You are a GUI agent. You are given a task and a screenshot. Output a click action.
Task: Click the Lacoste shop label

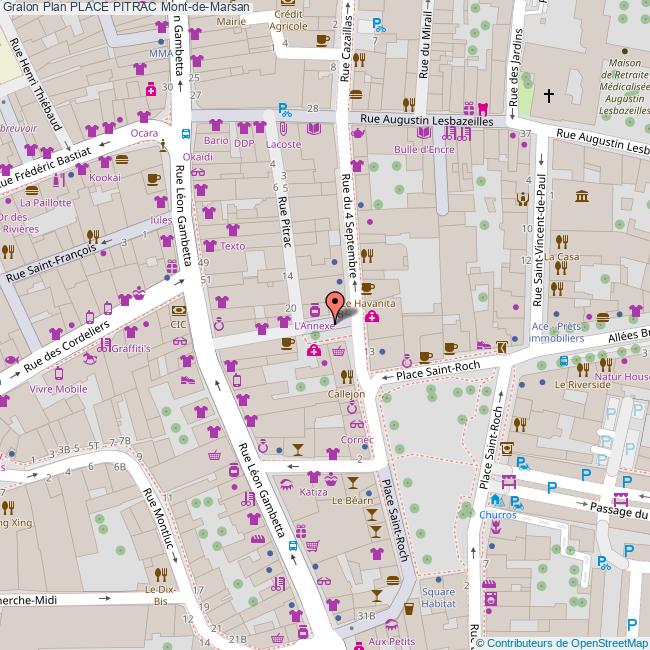pos(284,144)
